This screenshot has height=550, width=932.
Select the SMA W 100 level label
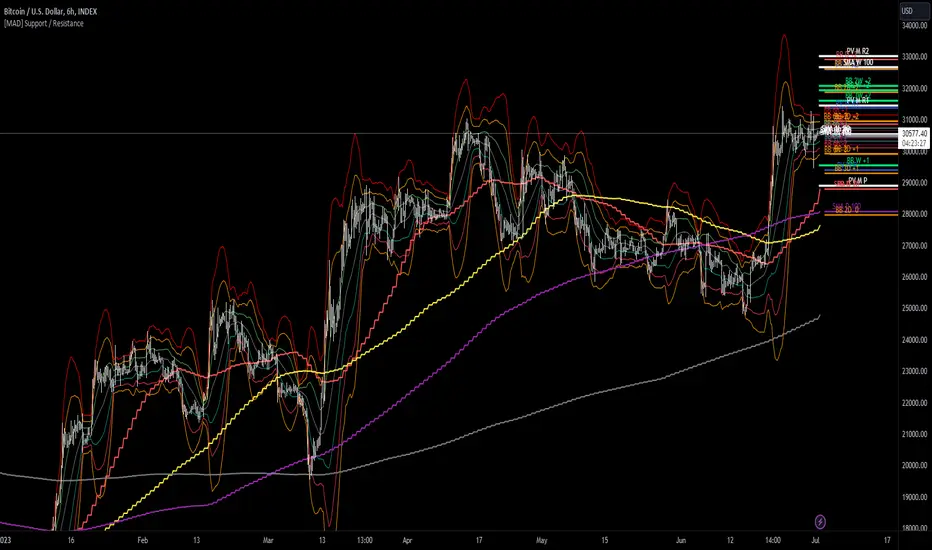pyautogui.click(x=858, y=62)
